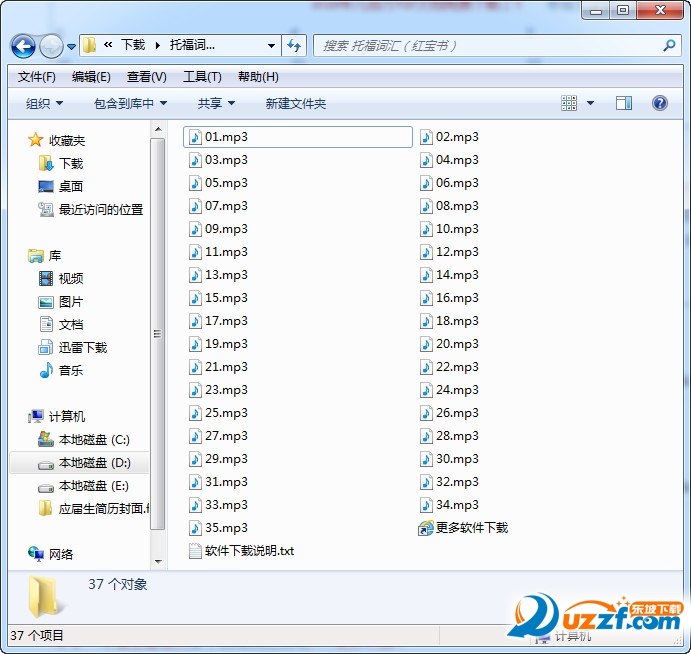This screenshot has height=654, width=691.
Task: Click the 35.mp3 audio file icon
Action: 195,528
